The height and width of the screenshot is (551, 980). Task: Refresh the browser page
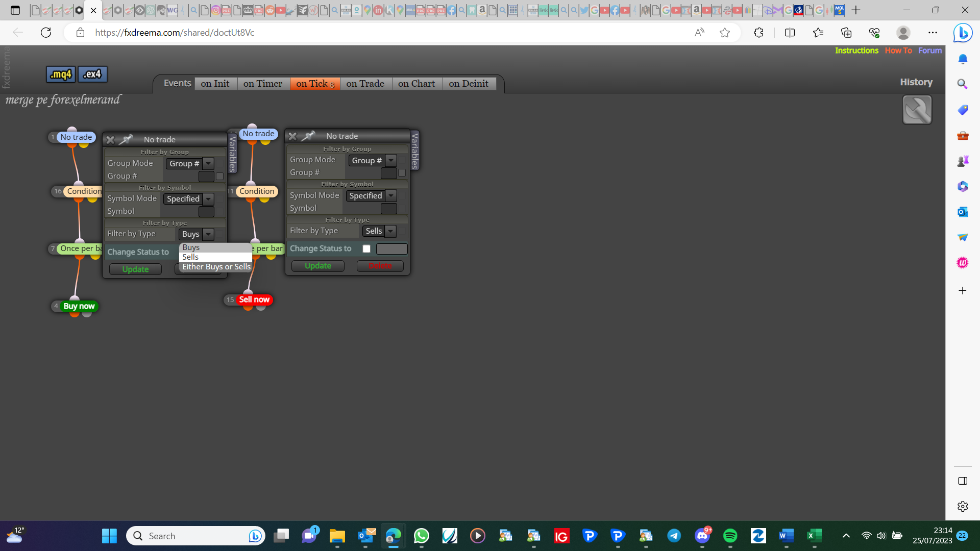pyautogui.click(x=46, y=33)
